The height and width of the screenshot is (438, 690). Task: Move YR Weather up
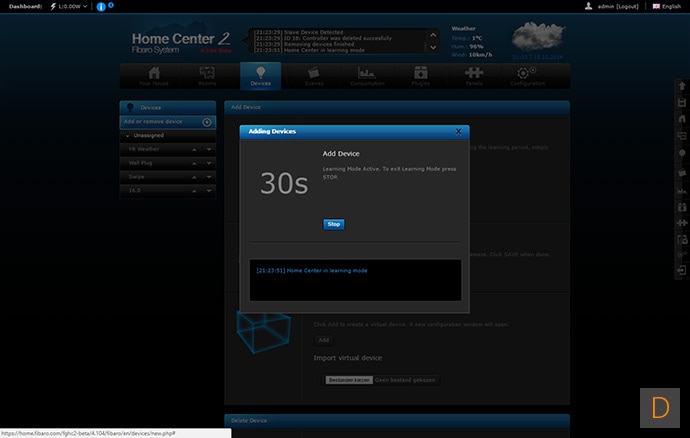click(194, 150)
